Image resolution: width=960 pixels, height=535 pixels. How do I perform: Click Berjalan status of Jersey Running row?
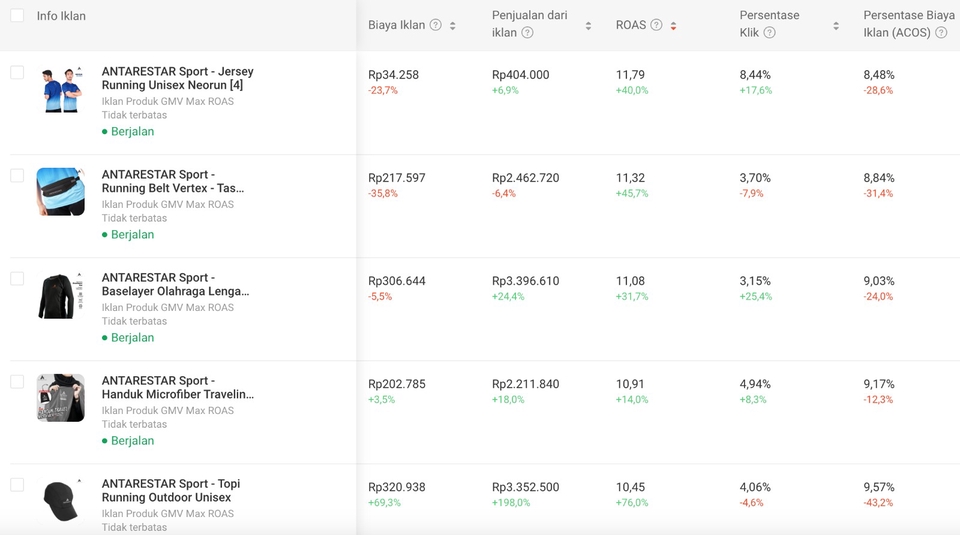coord(128,132)
